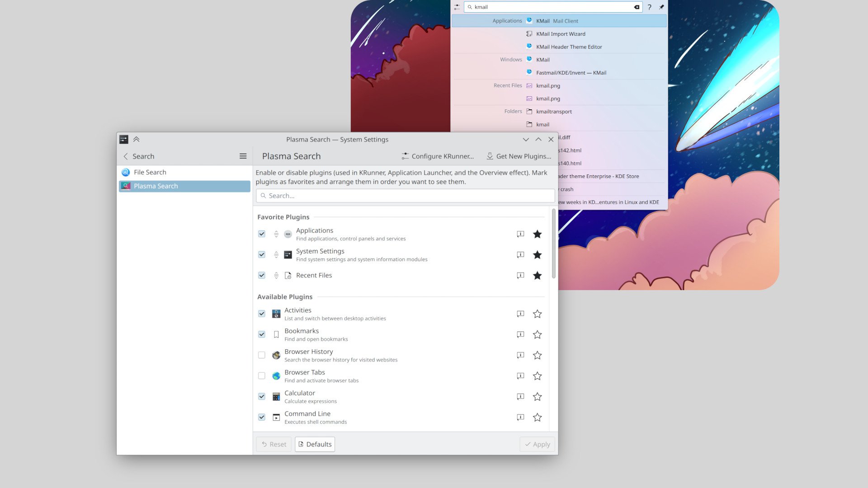Click the plugin list vertical scrollbar

(x=554, y=244)
